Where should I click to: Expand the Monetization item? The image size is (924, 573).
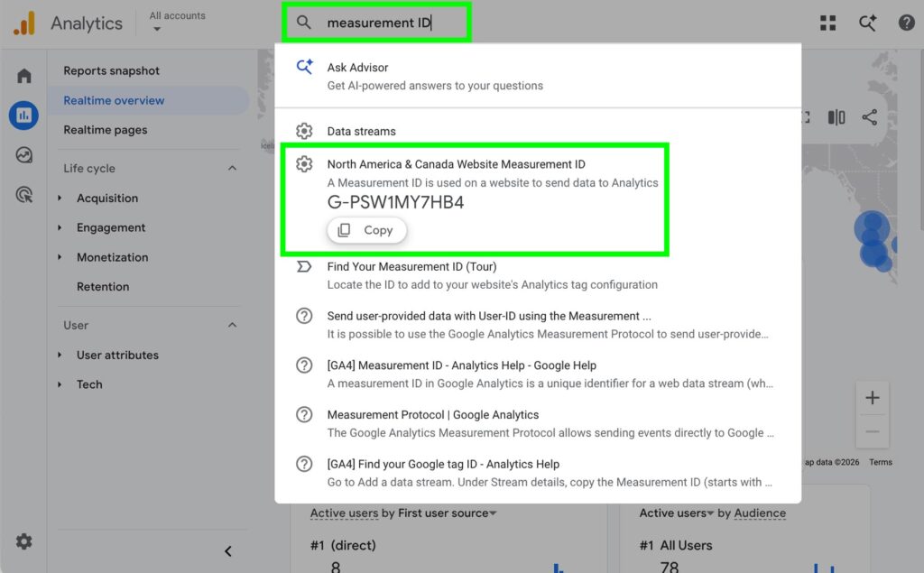click(113, 257)
